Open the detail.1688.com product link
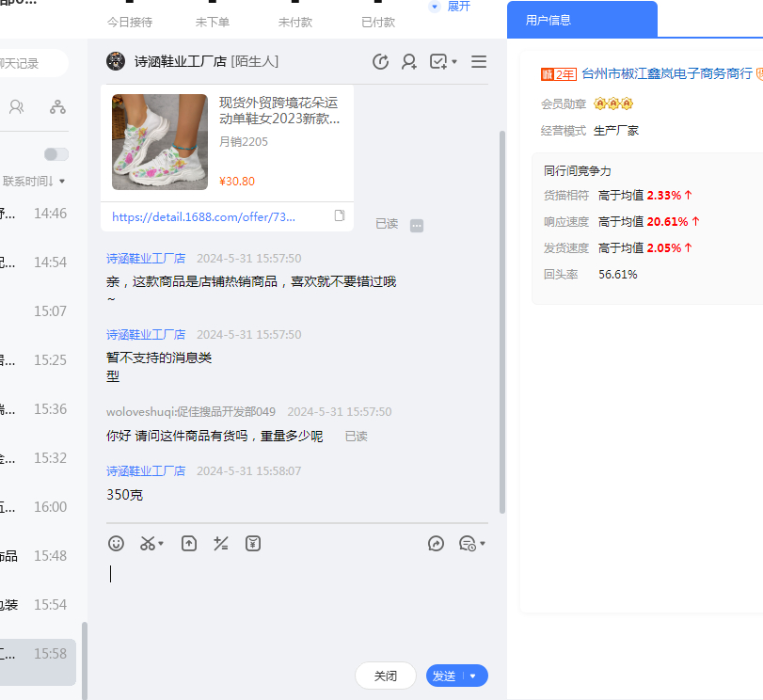The image size is (763, 700). click(204, 216)
